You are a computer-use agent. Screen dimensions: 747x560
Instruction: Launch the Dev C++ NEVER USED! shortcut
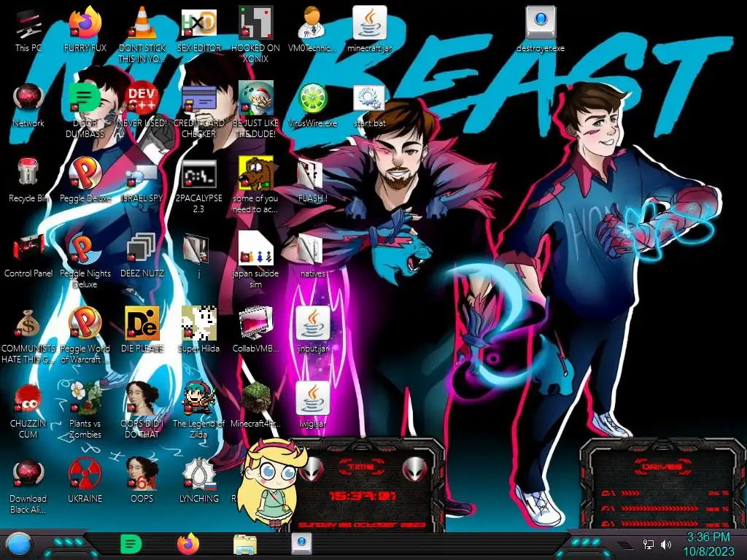[x=142, y=105]
